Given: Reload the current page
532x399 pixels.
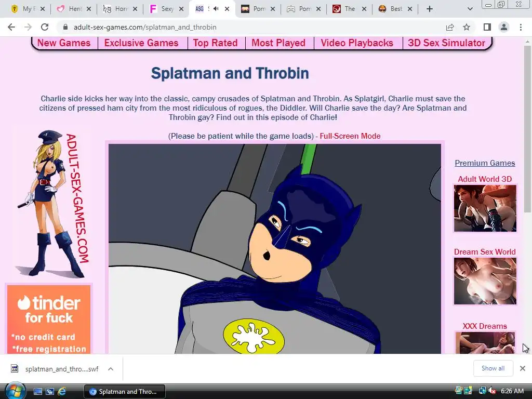Looking at the screenshot, I should (x=45, y=27).
